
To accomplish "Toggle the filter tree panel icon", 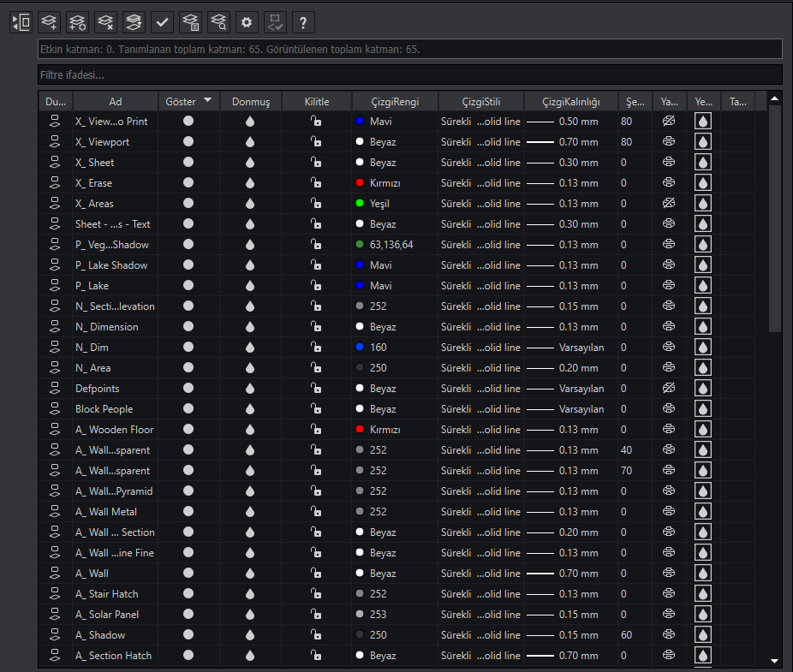I will [x=21, y=22].
